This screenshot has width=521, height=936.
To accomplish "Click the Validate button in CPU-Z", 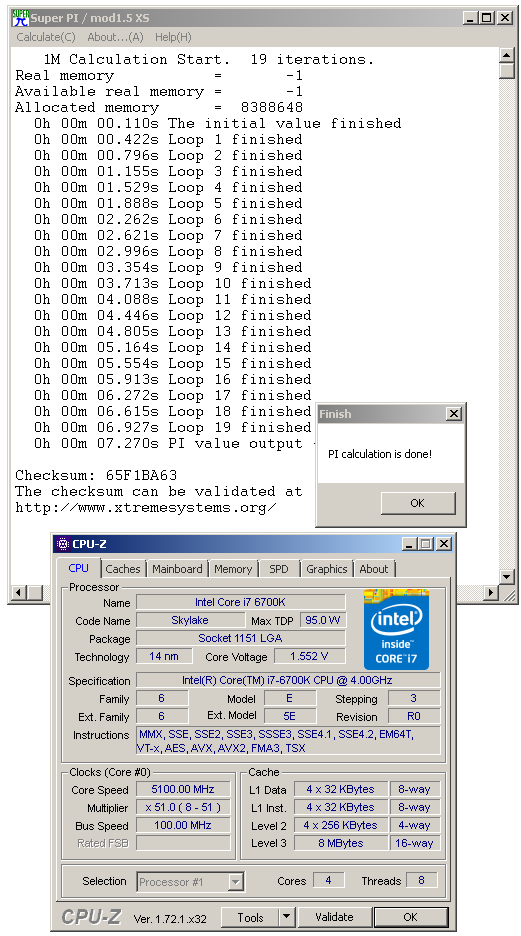I will (334, 917).
